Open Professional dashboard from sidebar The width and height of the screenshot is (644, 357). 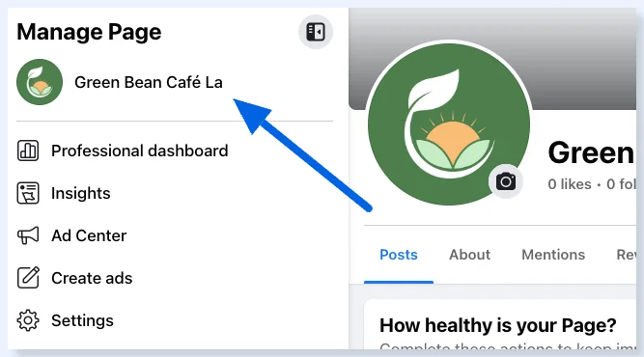(140, 151)
